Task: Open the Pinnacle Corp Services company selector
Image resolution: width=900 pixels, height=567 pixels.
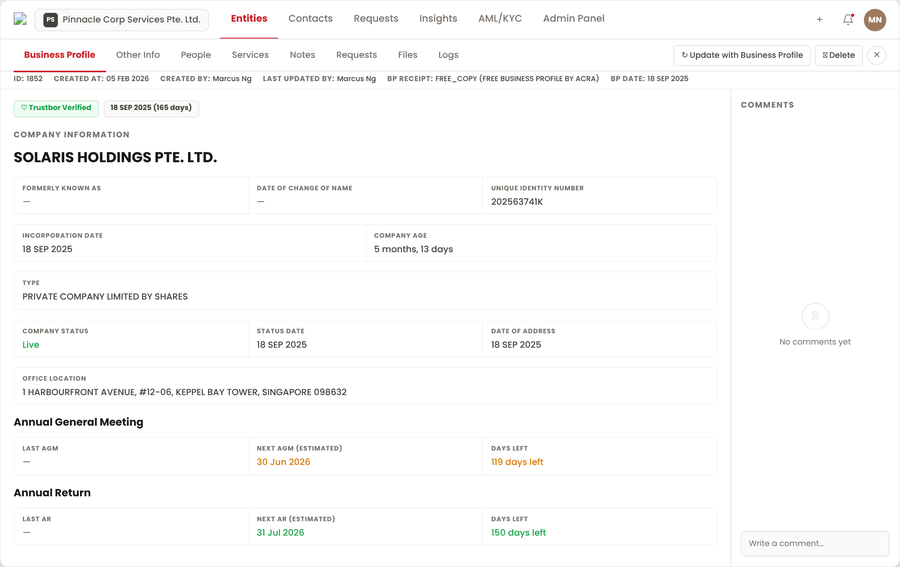Action: [x=122, y=19]
